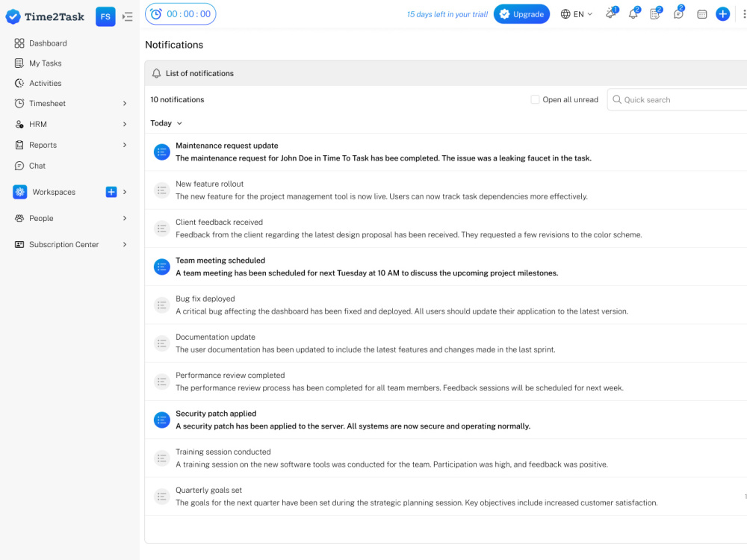This screenshot has height=560, width=747.
Task: Open the calendar icon in header
Action: coord(701,14)
